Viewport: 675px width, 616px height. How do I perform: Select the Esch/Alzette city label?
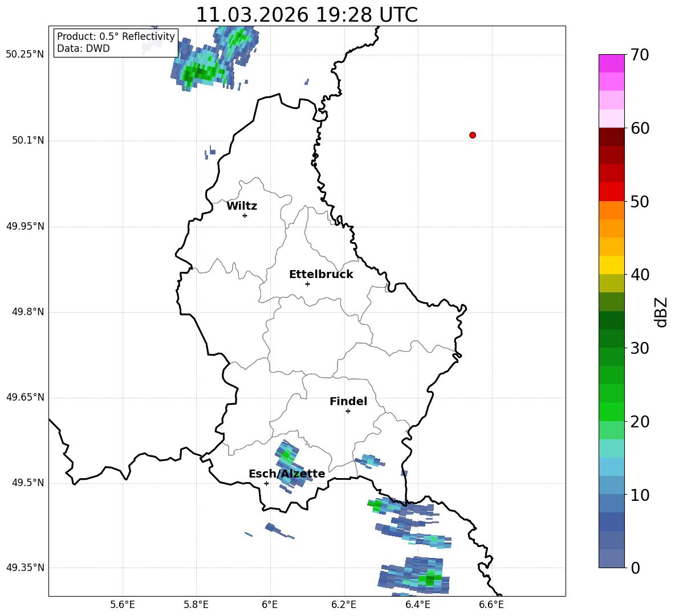[x=287, y=474]
